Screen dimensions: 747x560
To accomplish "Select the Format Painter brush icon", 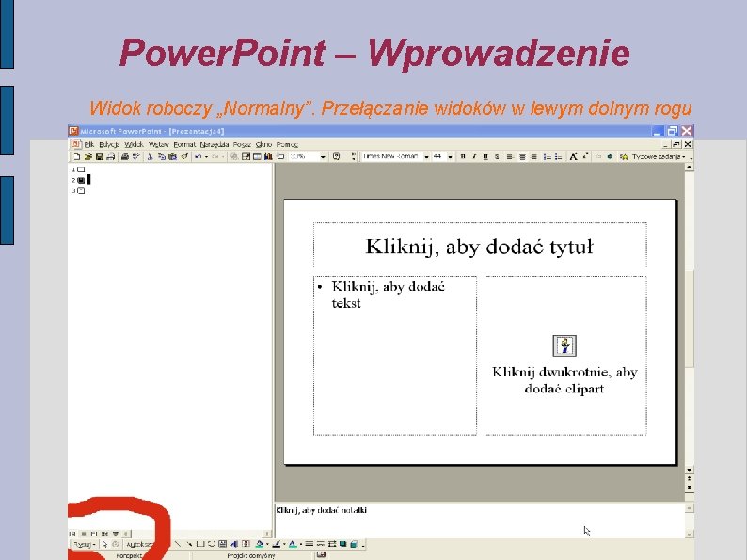I will click(x=183, y=156).
